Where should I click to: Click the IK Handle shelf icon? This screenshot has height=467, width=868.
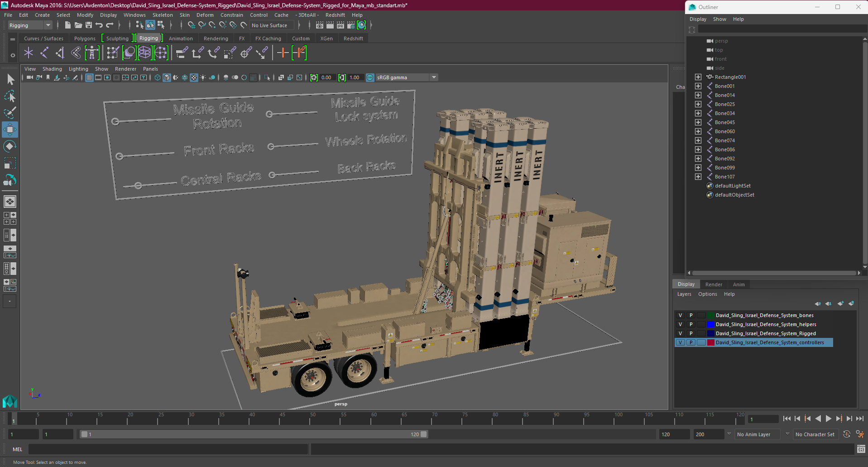click(60, 53)
